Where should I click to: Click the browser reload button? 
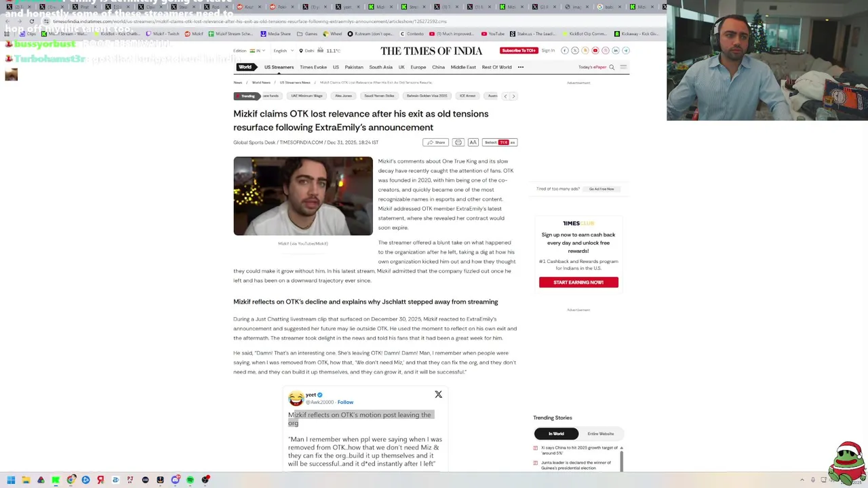pyautogui.click(x=31, y=21)
